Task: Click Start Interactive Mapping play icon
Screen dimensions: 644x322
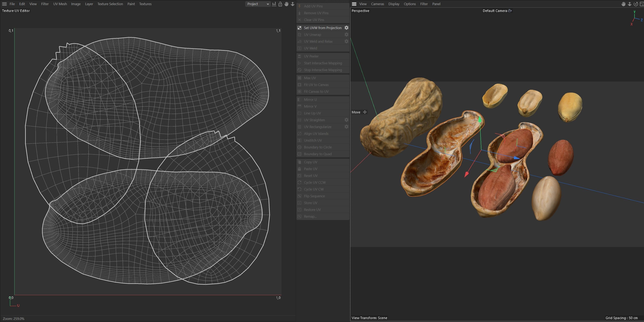Action: [x=300, y=63]
